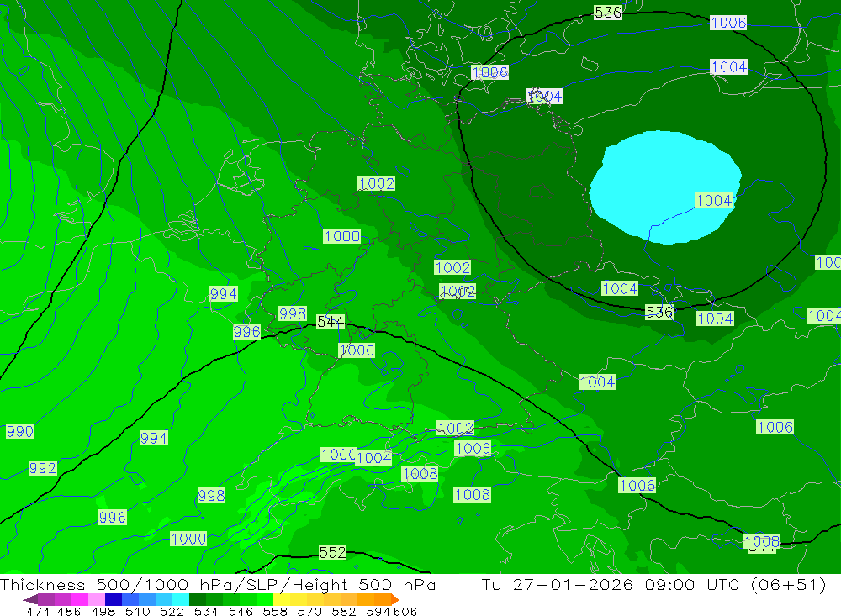Viewport: 841px width, 616px height.
Task: Click the legend value 582
Action: click(x=344, y=612)
